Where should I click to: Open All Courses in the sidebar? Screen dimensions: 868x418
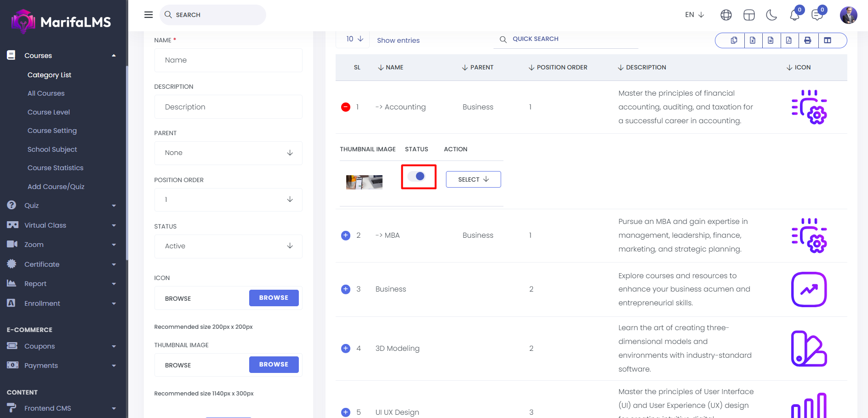(46, 93)
